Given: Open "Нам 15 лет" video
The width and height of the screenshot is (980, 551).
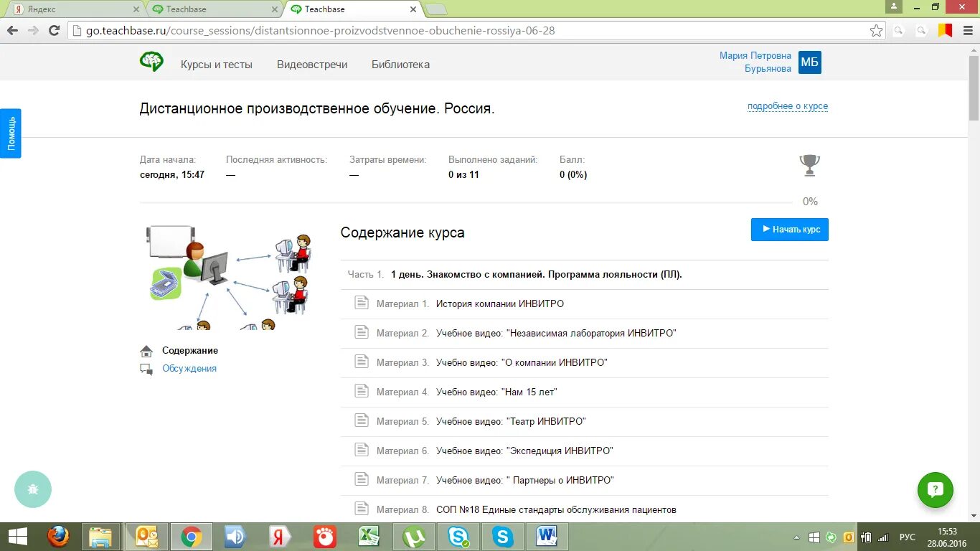Looking at the screenshot, I should click(496, 392).
